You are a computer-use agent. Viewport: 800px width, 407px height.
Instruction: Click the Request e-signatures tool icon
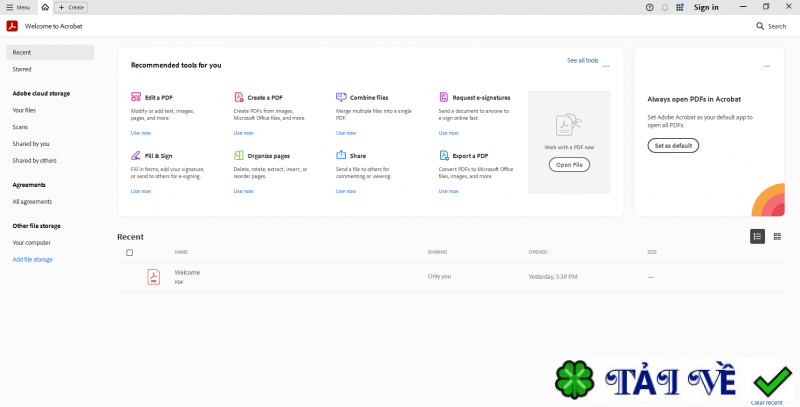click(444, 97)
